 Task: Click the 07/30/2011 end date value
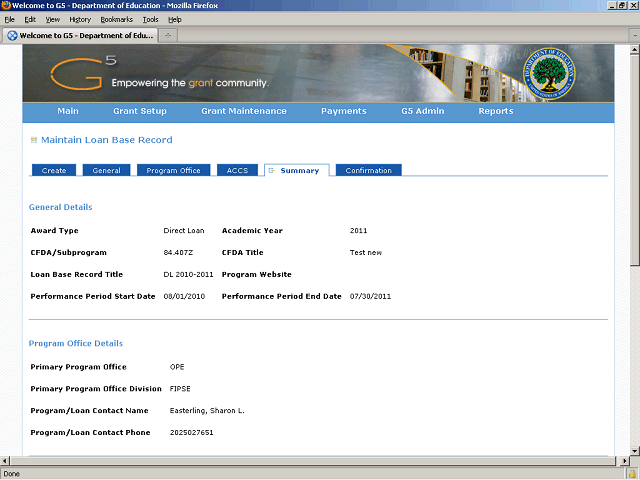point(370,297)
